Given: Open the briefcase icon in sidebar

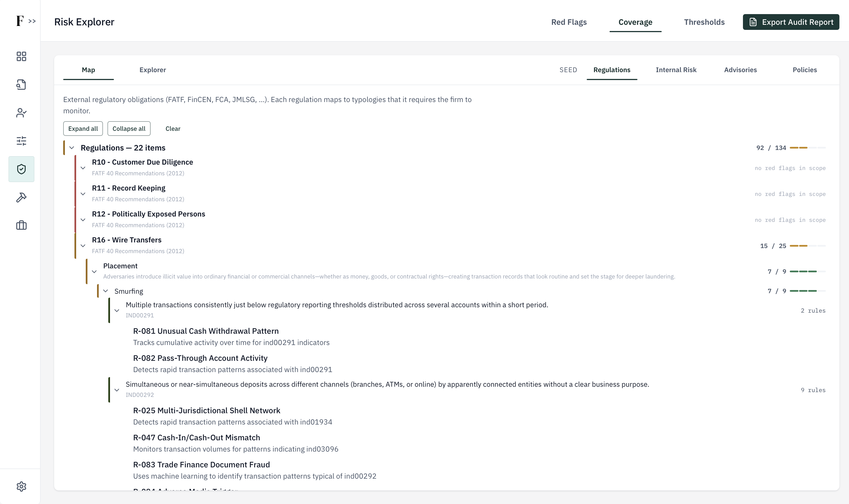Looking at the screenshot, I should click(x=21, y=226).
